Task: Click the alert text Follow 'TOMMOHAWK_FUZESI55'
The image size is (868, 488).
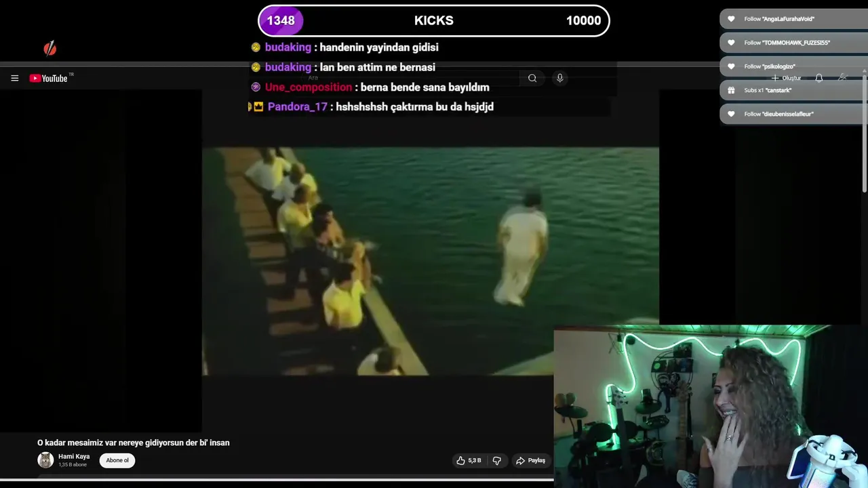Action: coord(787,43)
